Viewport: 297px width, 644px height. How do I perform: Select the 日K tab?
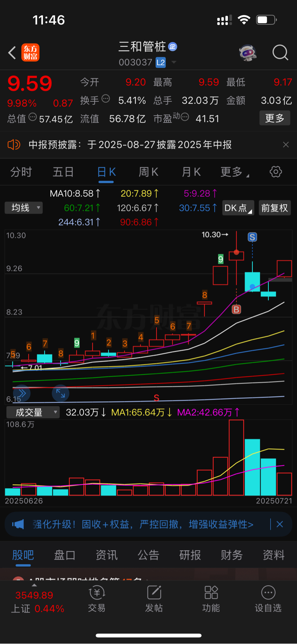click(106, 172)
